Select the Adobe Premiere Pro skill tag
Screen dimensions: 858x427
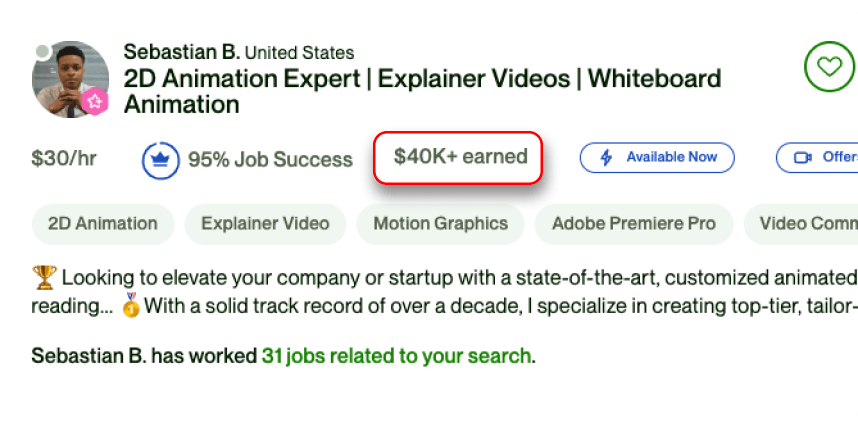point(634,224)
